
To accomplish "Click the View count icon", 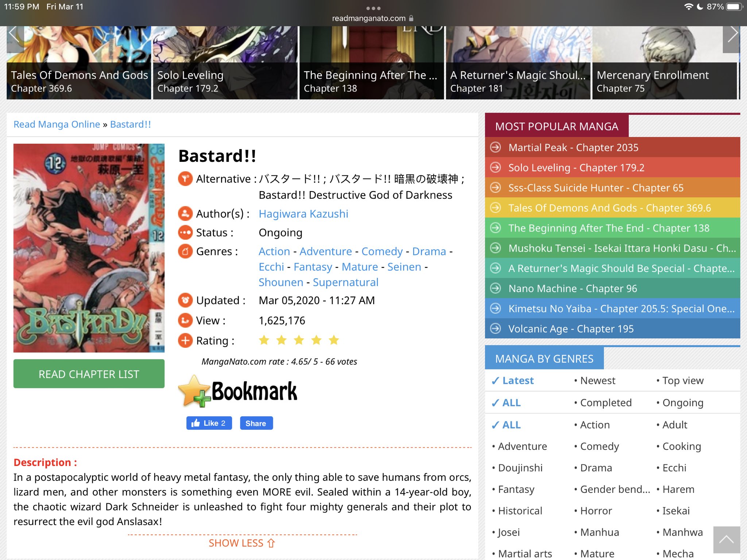I will [x=185, y=320].
